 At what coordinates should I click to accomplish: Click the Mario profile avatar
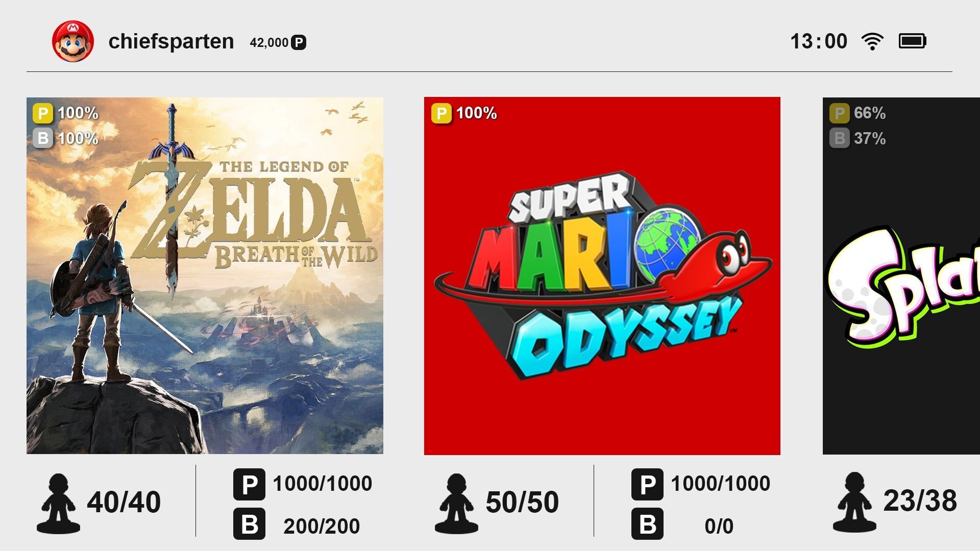73,41
